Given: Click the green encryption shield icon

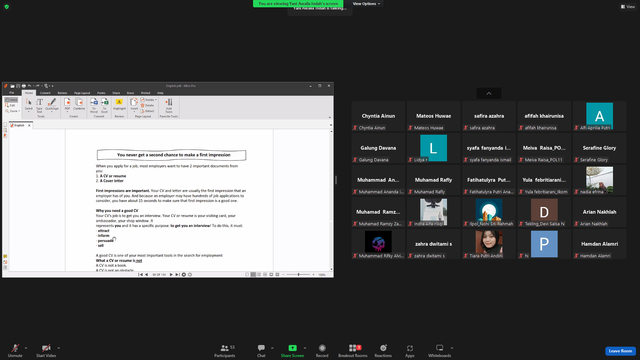Looking at the screenshot, I should coord(7,7).
